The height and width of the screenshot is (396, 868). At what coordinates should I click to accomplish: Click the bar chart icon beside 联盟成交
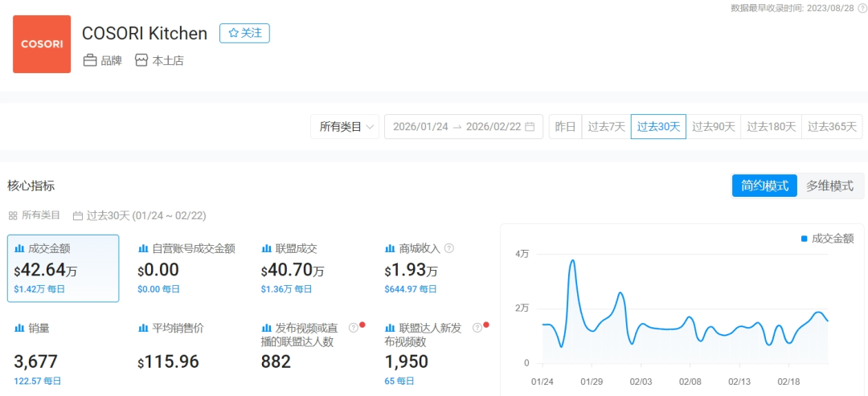(x=267, y=249)
